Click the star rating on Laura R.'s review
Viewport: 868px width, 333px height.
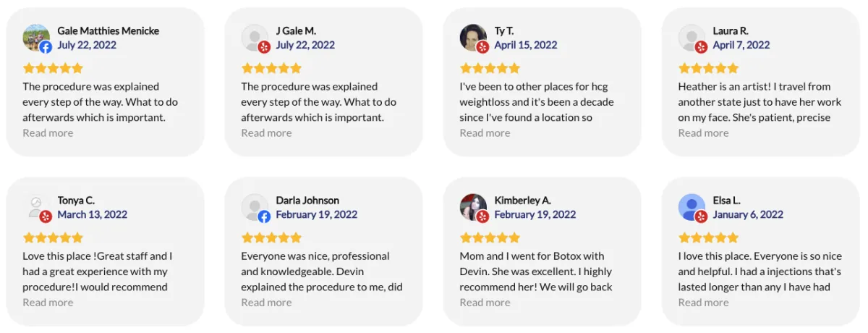tap(708, 68)
